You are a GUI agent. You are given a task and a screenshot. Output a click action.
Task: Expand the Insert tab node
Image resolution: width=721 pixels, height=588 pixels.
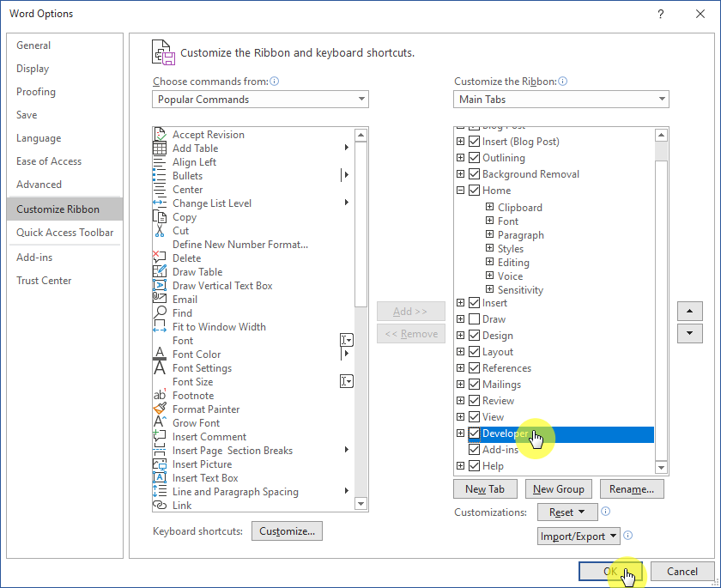point(460,302)
